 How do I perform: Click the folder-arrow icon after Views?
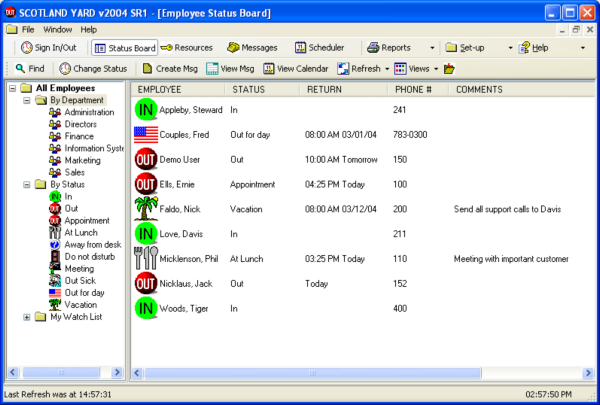(449, 69)
